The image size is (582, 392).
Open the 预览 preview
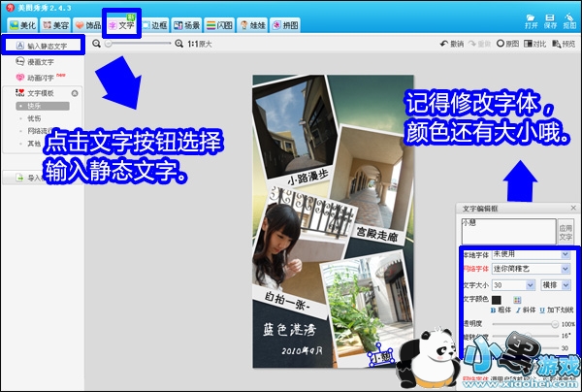pyautogui.click(x=564, y=44)
